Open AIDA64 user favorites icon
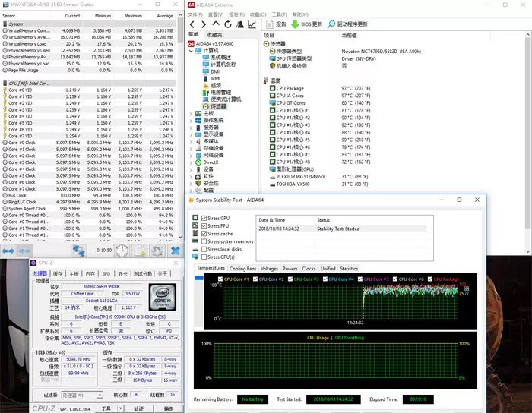The width and height of the screenshot is (532, 413). click(x=240, y=24)
